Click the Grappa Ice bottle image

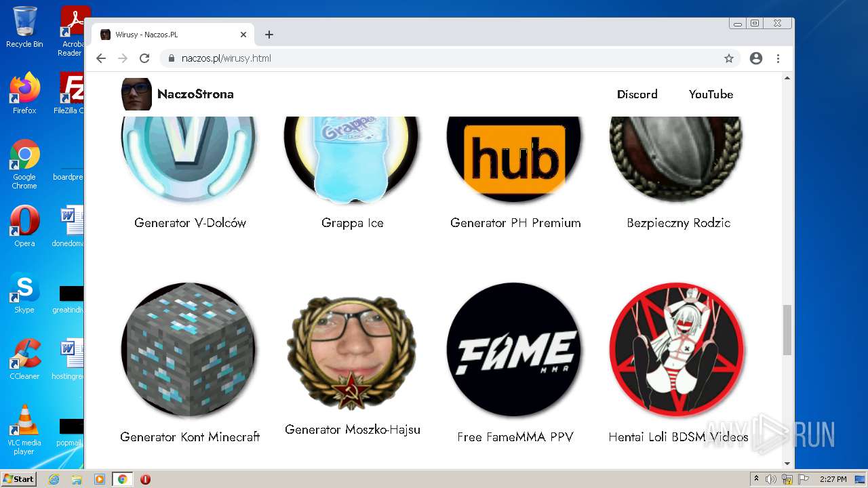[x=352, y=159]
